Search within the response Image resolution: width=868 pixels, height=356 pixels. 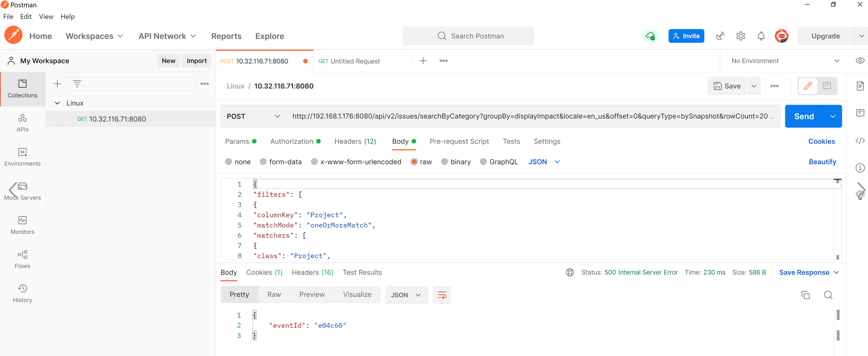(828, 295)
